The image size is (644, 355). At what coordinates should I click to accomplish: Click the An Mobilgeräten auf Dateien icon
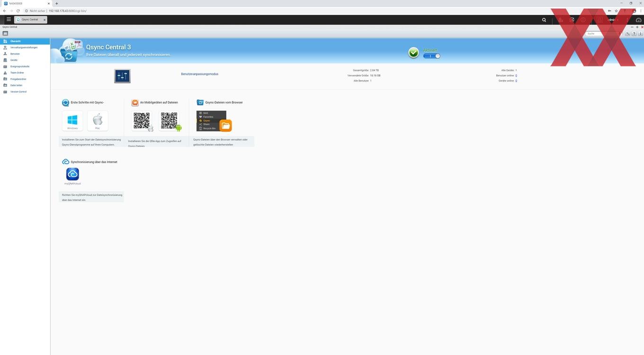click(x=135, y=102)
